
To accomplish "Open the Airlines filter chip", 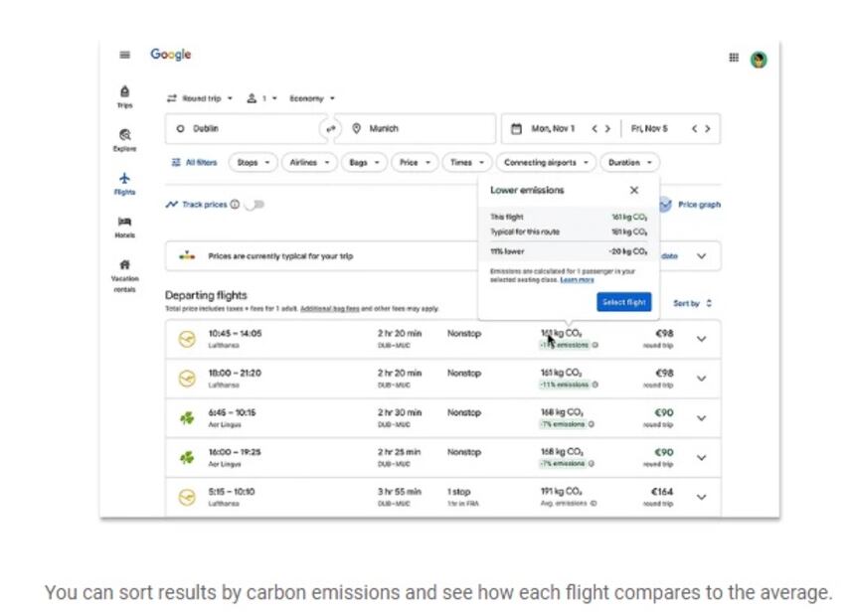I will (x=308, y=162).
